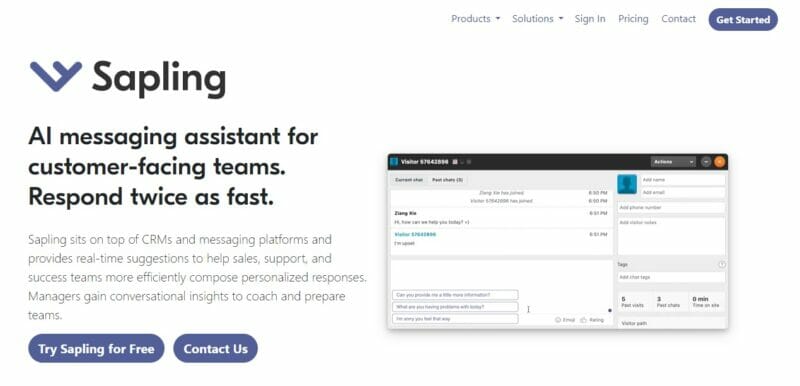Open the Pricing page link
Screen dimensions: 800x386
pyautogui.click(x=633, y=19)
